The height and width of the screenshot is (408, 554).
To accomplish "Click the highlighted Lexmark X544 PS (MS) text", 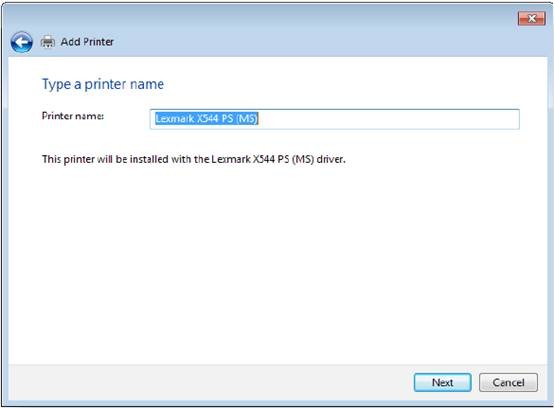I will pos(207,118).
